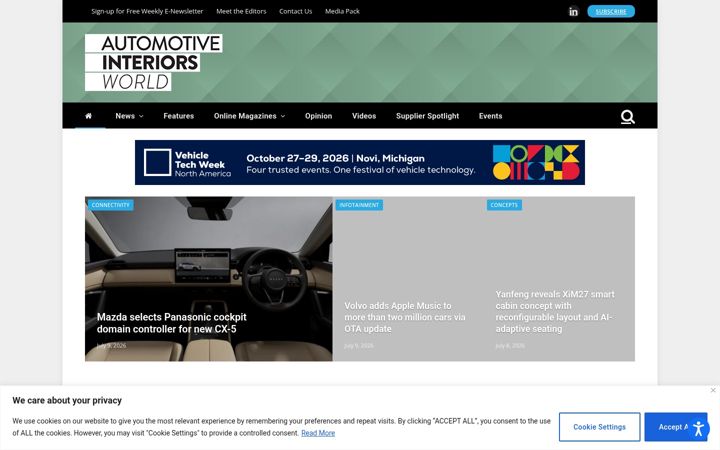
Task: Open the Media Pack link
Action: (x=342, y=11)
